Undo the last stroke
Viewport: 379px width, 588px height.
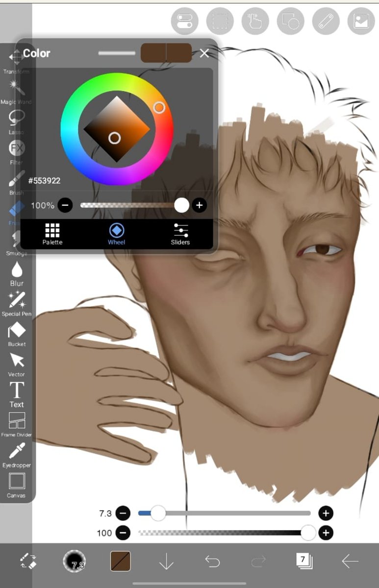212,561
